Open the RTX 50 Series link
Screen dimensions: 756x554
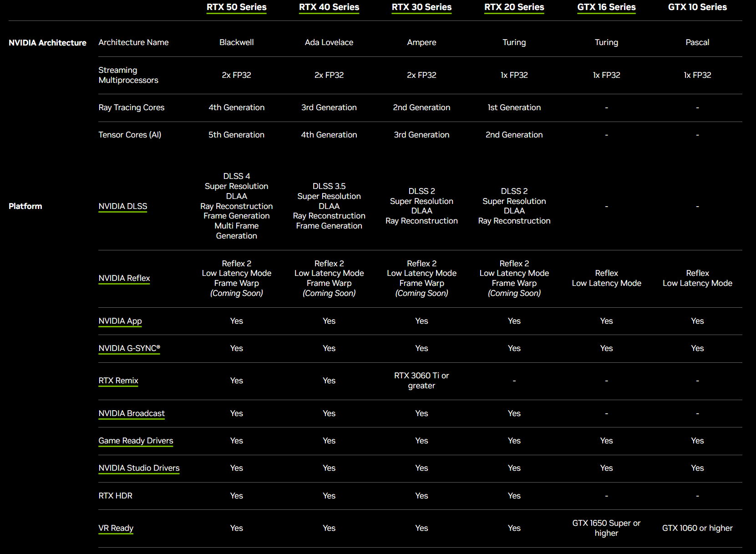pos(236,7)
